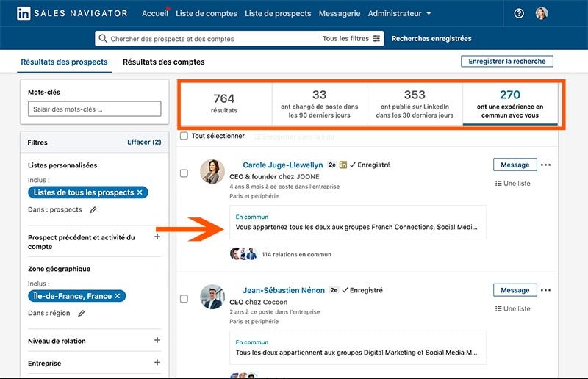This screenshot has width=588, height=379.
Task: Filter by 33 ont changé de poste
Action: point(320,104)
